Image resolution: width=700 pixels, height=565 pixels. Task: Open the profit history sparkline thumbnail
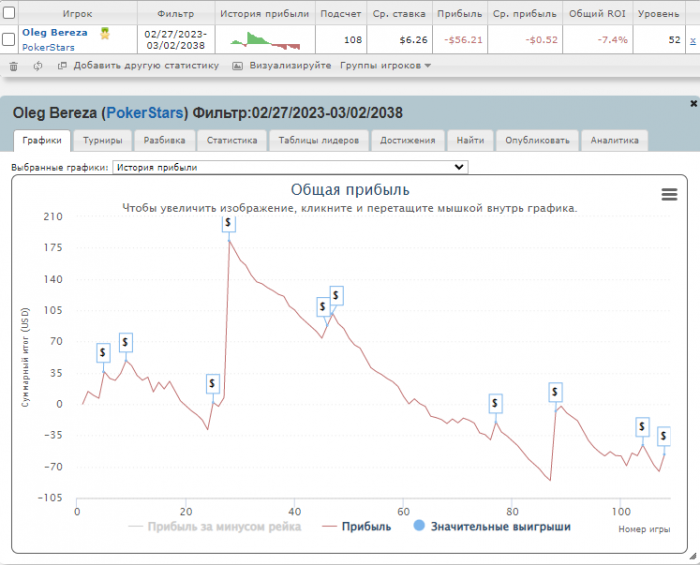[265, 41]
